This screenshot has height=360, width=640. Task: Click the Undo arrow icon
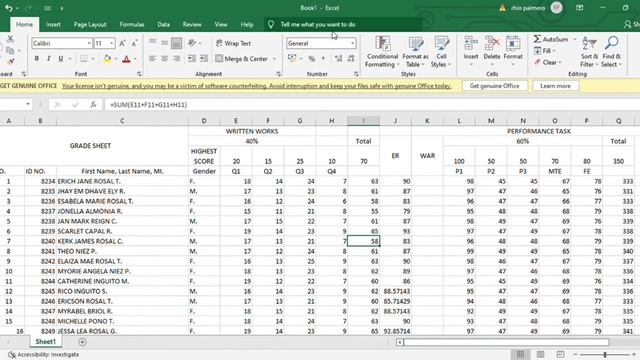click(x=8, y=8)
